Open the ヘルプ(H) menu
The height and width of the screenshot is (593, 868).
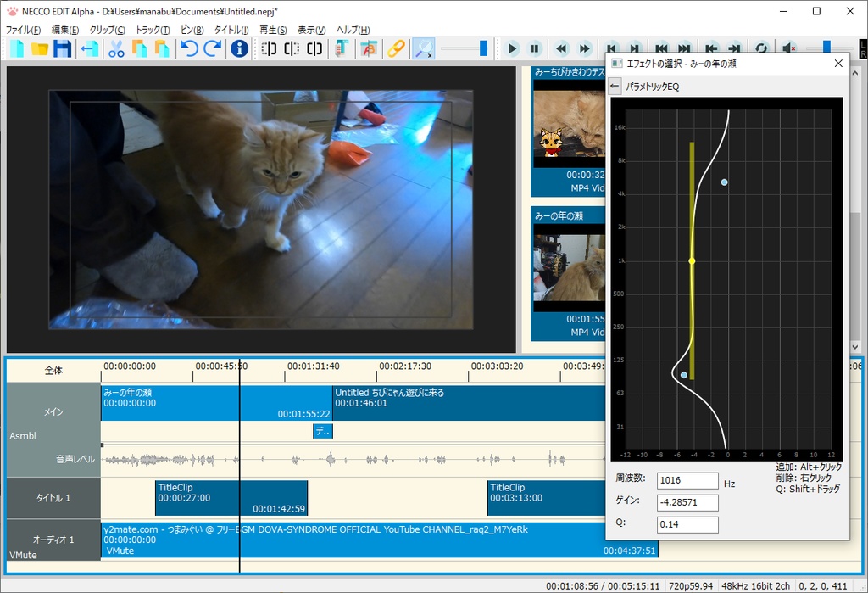[x=353, y=30]
